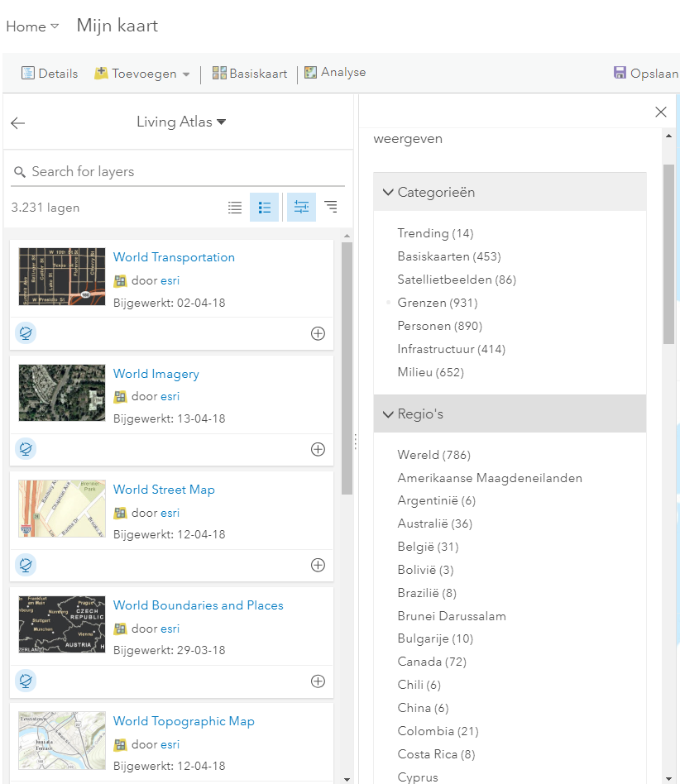
Task: Open the Basiskaart menu
Action: point(249,74)
